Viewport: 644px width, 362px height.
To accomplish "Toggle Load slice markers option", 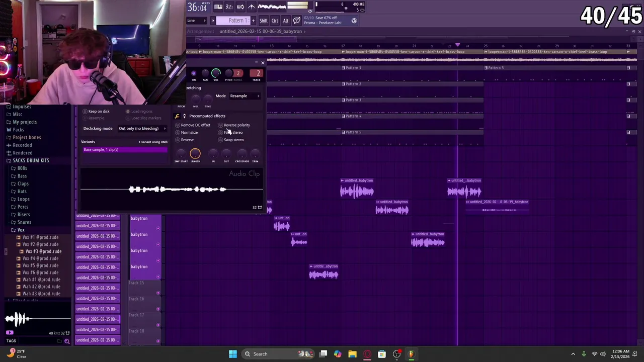I will (144, 118).
